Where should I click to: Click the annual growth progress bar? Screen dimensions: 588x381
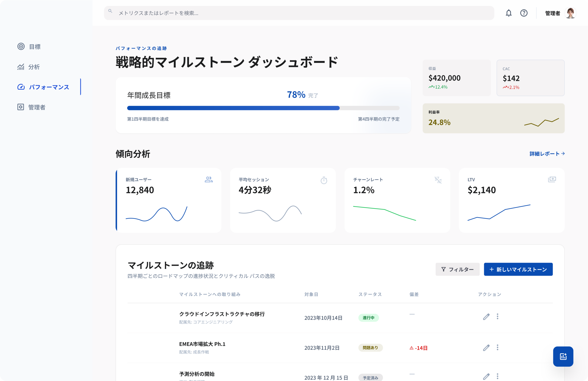[x=263, y=108]
